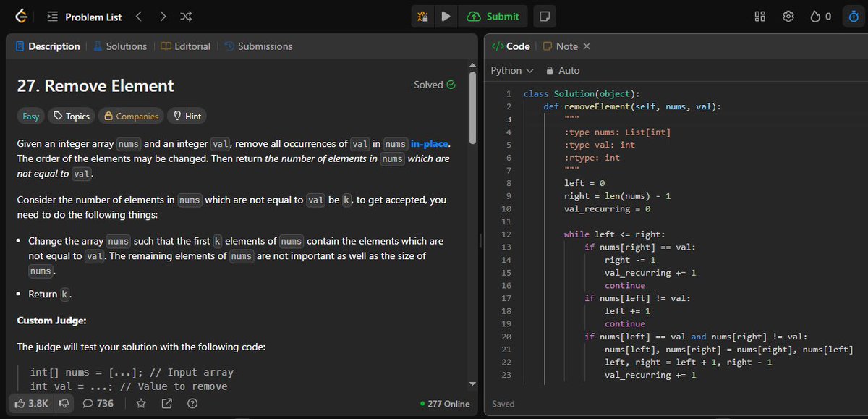Reveal the Hint

tap(187, 116)
